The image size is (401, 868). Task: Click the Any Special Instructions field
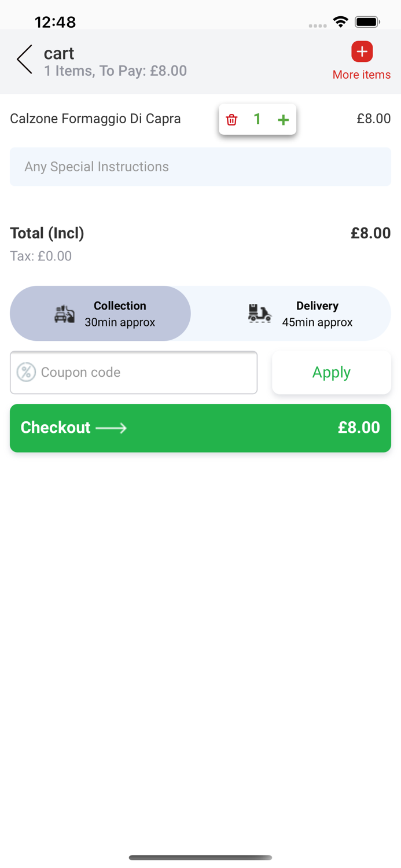[200, 167]
